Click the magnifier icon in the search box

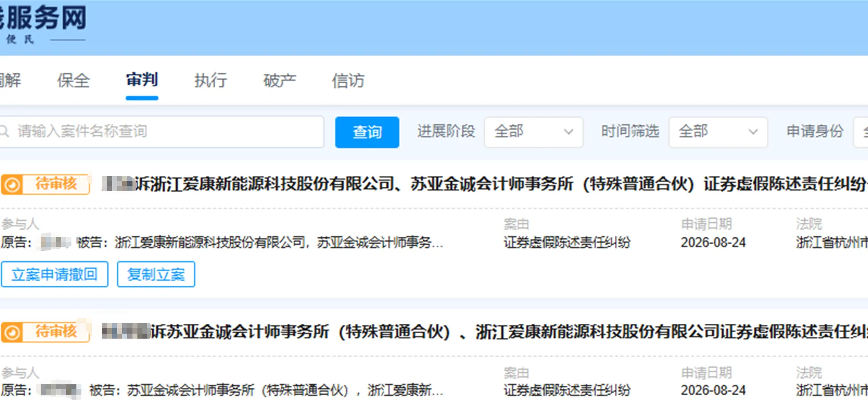pos(4,132)
